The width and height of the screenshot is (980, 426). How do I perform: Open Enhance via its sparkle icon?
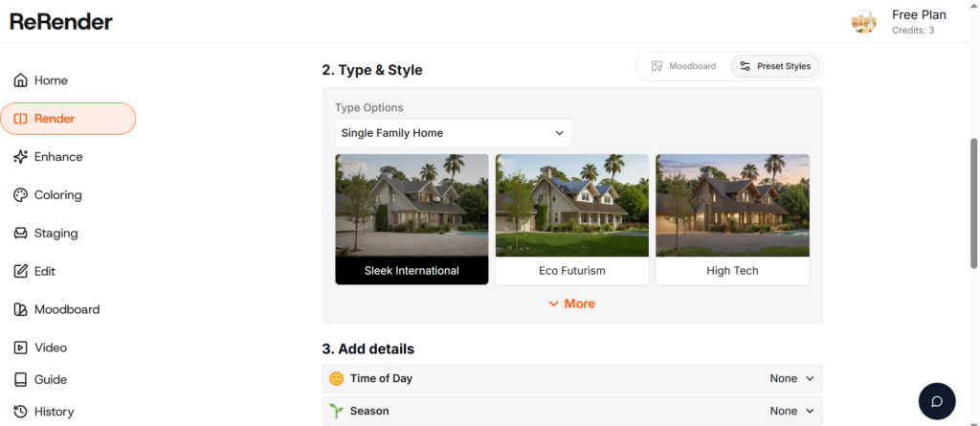[21, 157]
